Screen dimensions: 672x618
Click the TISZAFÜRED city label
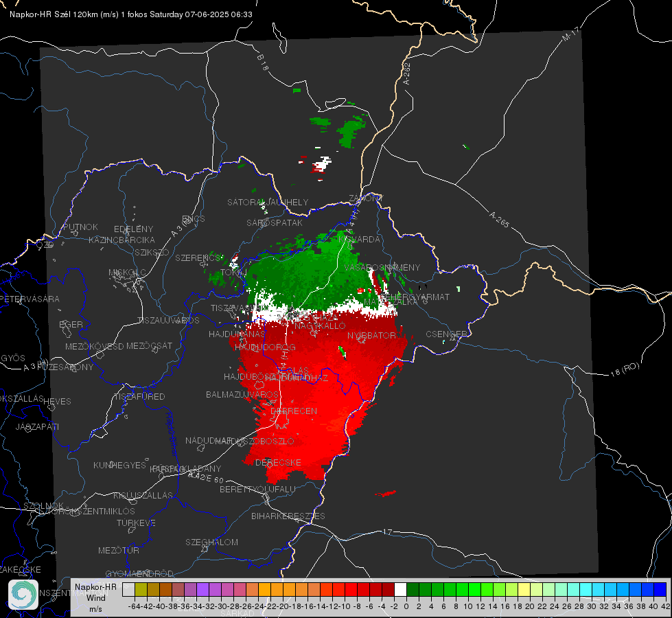point(139,397)
